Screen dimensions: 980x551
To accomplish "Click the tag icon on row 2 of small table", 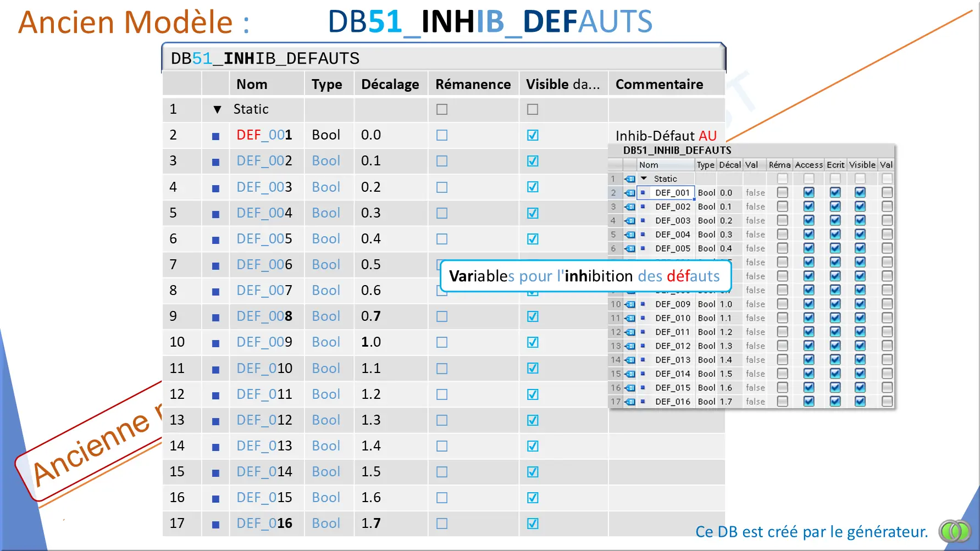I will pos(630,193).
